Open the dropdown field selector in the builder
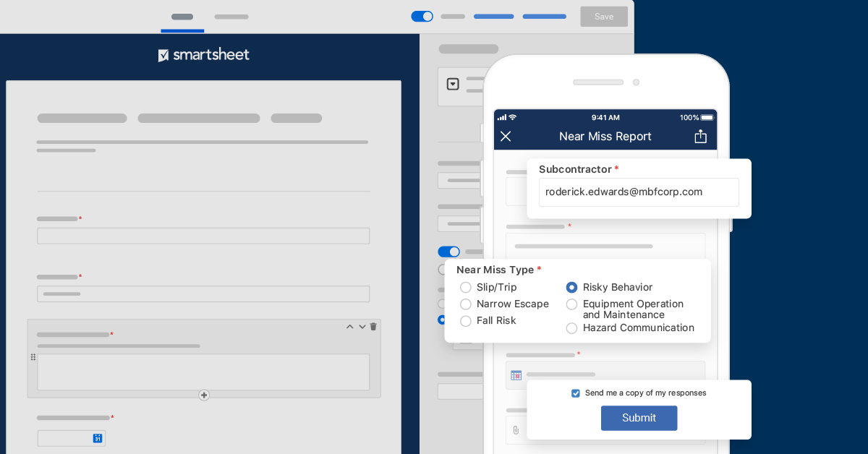This screenshot has width=868, height=454. tap(453, 84)
